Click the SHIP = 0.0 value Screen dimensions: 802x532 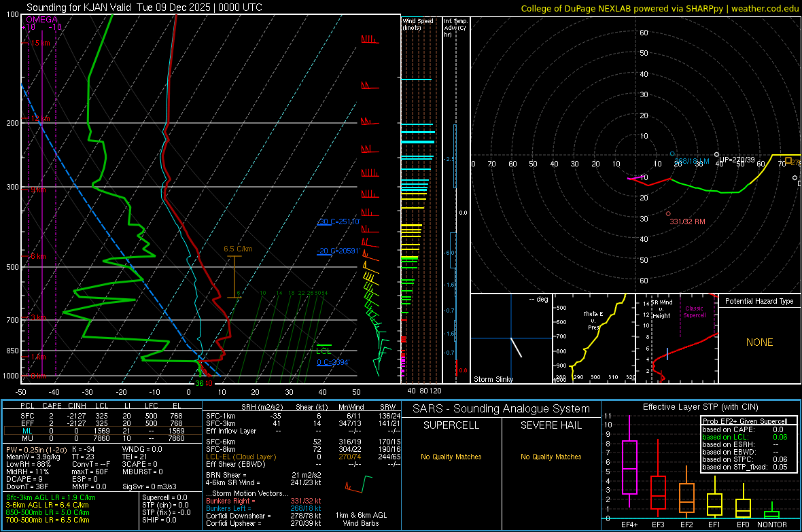point(159,520)
